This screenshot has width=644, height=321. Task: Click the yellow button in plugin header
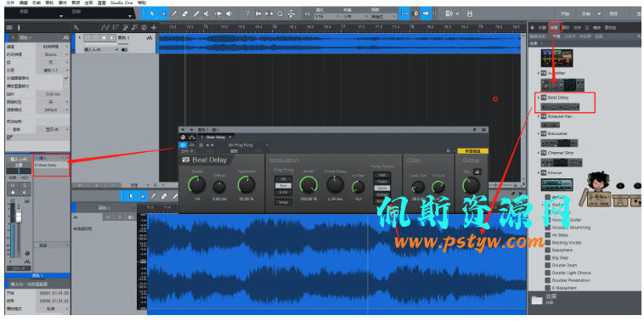[x=472, y=151]
